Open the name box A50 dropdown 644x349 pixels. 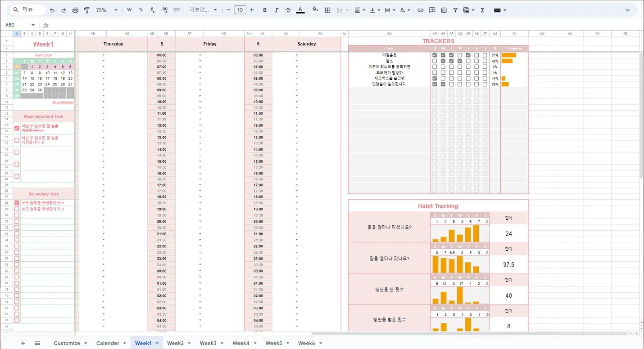coord(33,25)
